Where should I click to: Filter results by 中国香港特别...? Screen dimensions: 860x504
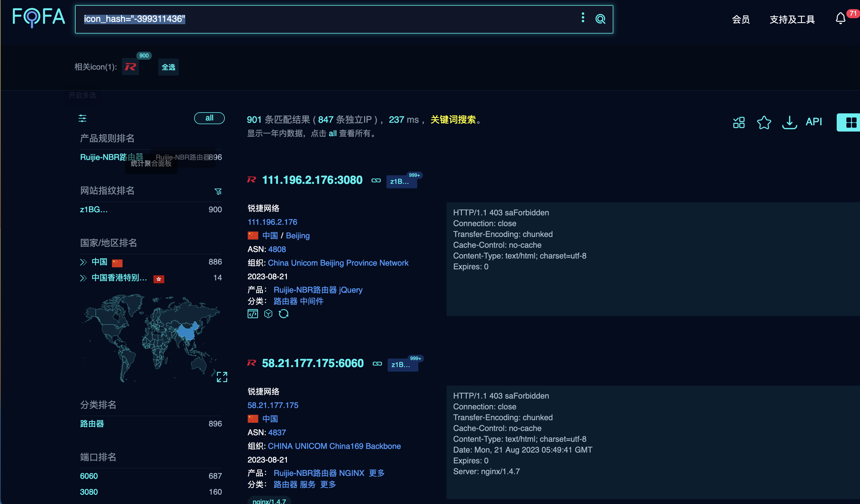pos(119,278)
